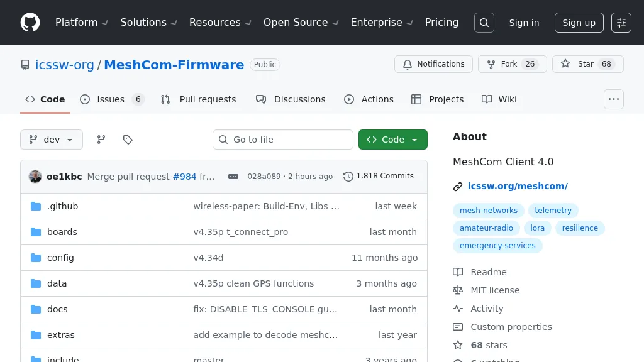The width and height of the screenshot is (644, 362).
Task: Switch to the Issues tab
Action: tap(113, 99)
